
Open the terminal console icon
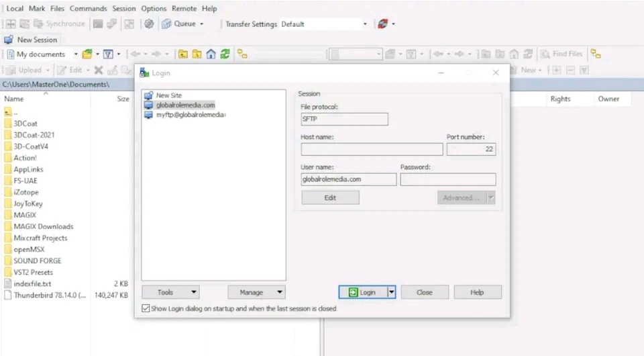[98, 24]
